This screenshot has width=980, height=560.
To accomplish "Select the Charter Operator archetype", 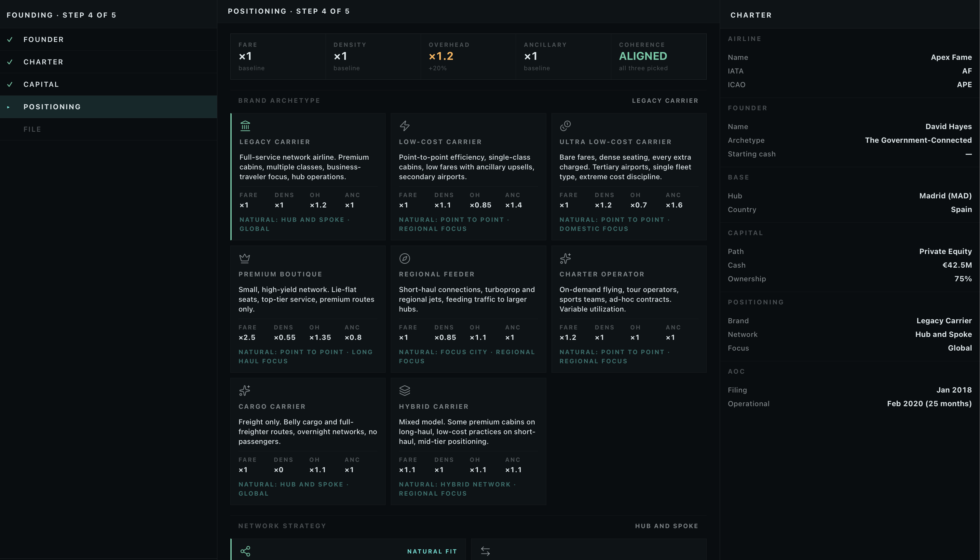I will tap(629, 309).
